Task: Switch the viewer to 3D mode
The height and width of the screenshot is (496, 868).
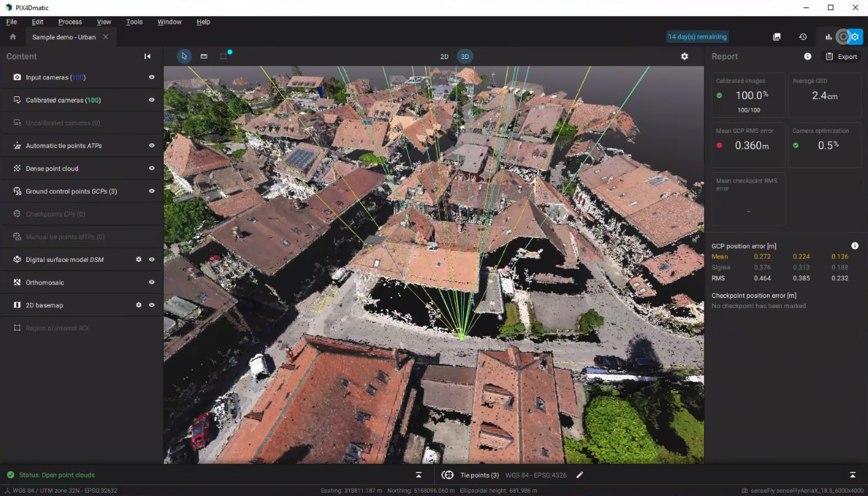Action: click(x=465, y=56)
